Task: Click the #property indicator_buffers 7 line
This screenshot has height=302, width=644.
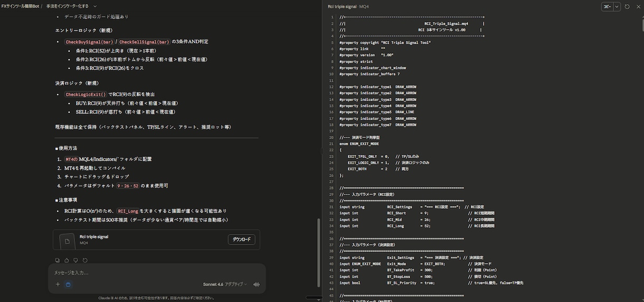Action: click(x=370, y=74)
